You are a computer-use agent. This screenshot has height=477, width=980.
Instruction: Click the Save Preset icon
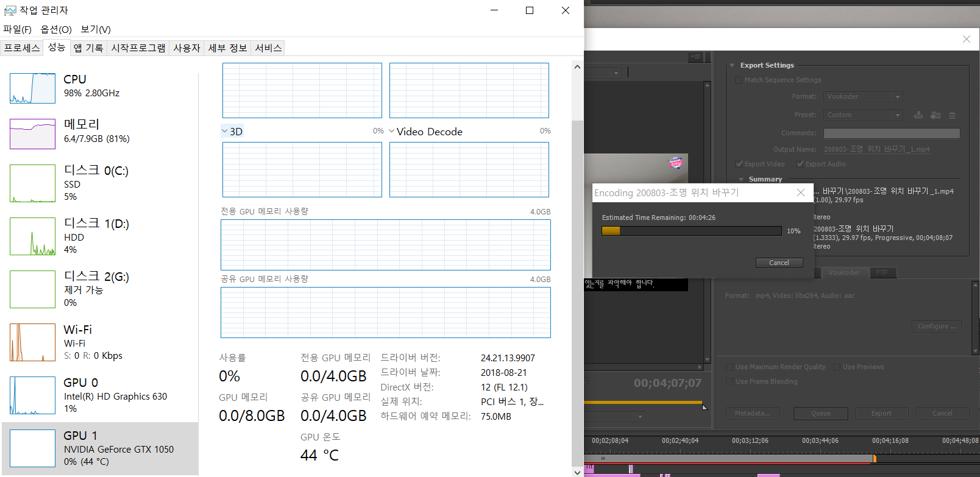[918, 115]
